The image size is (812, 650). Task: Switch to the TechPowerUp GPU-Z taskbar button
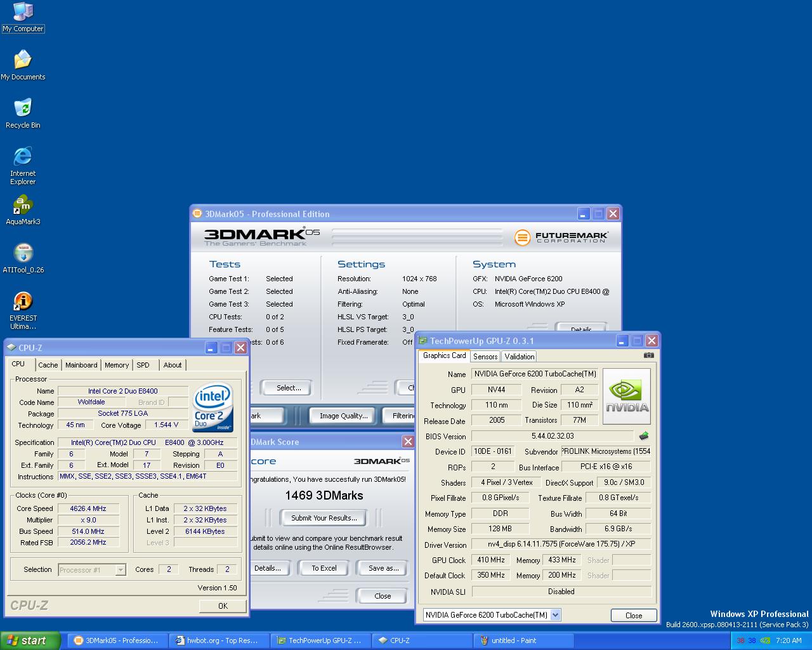(x=320, y=640)
